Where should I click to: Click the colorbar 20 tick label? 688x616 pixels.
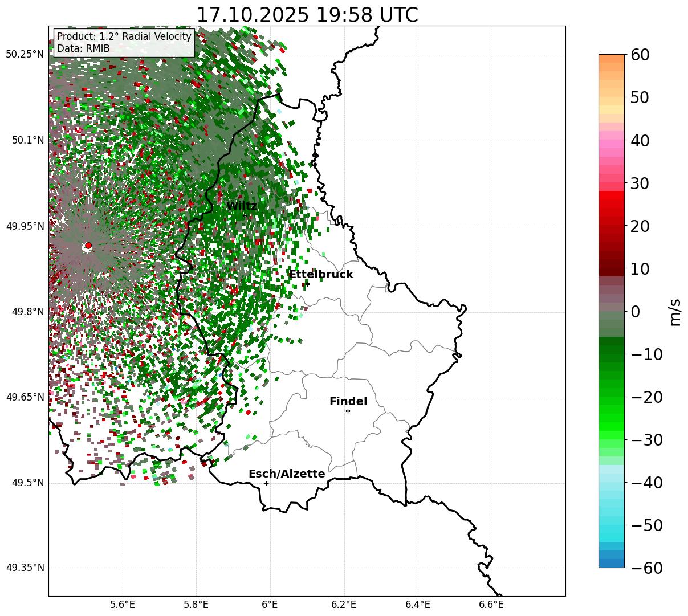pos(640,226)
